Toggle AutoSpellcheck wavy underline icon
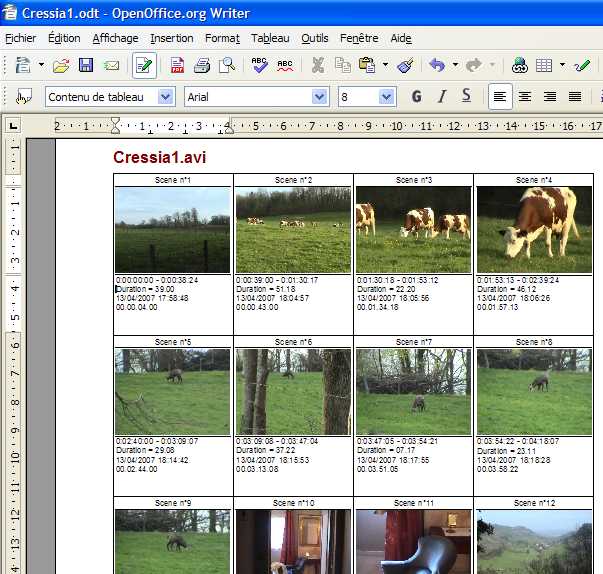The image size is (603, 574). pyautogui.click(x=285, y=66)
